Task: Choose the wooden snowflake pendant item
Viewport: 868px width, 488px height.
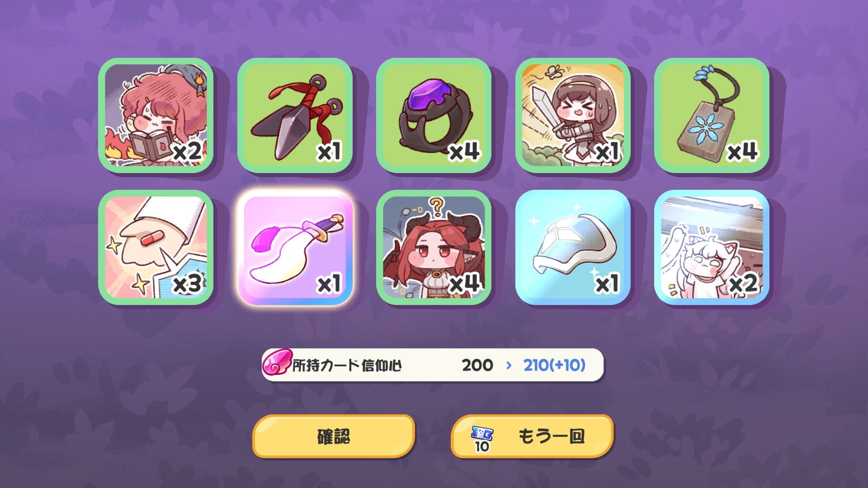Action: [712, 115]
